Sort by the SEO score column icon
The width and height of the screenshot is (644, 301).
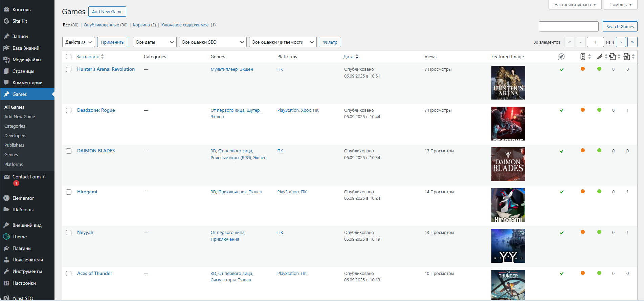[583, 57]
